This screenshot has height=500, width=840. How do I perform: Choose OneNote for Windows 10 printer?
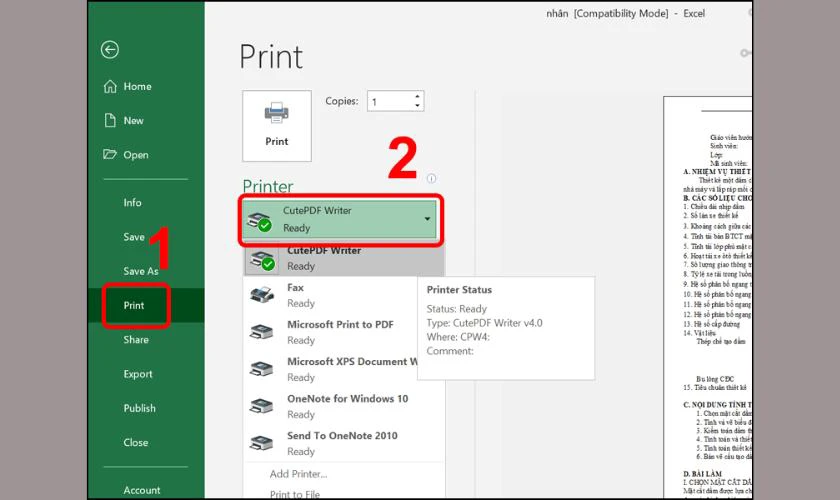[x=344, y=406]
